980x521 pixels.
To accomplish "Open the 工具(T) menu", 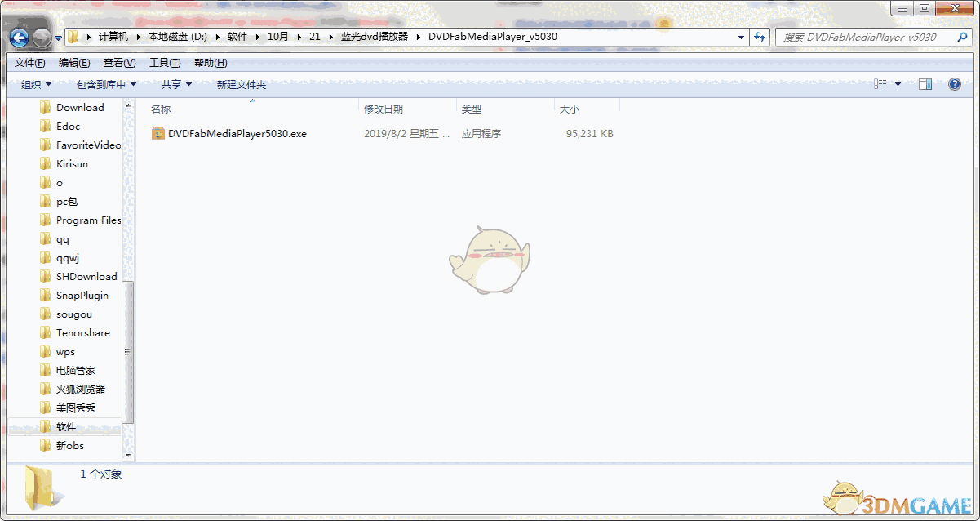I will [164, 62].
